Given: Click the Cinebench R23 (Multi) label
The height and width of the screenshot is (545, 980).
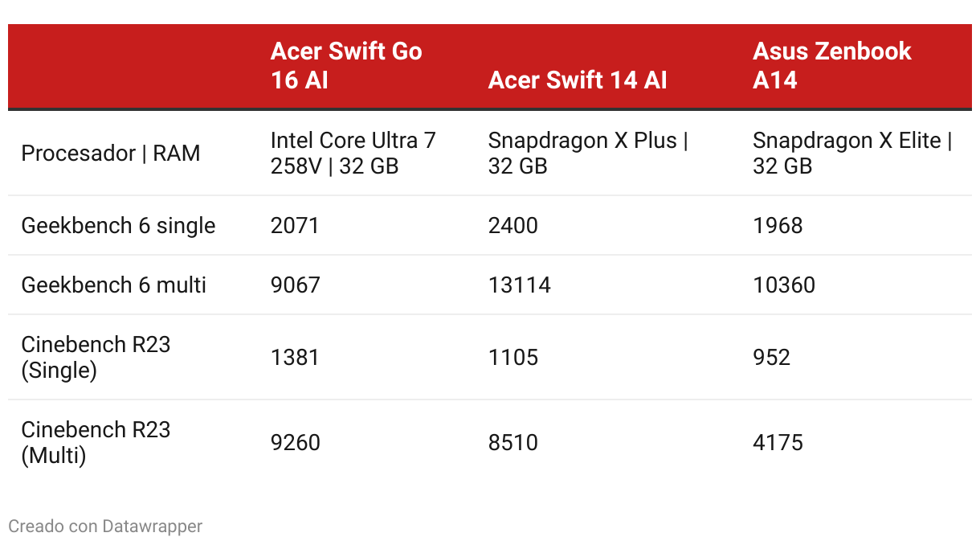Looking at the screenshot, I should point(96,442).
